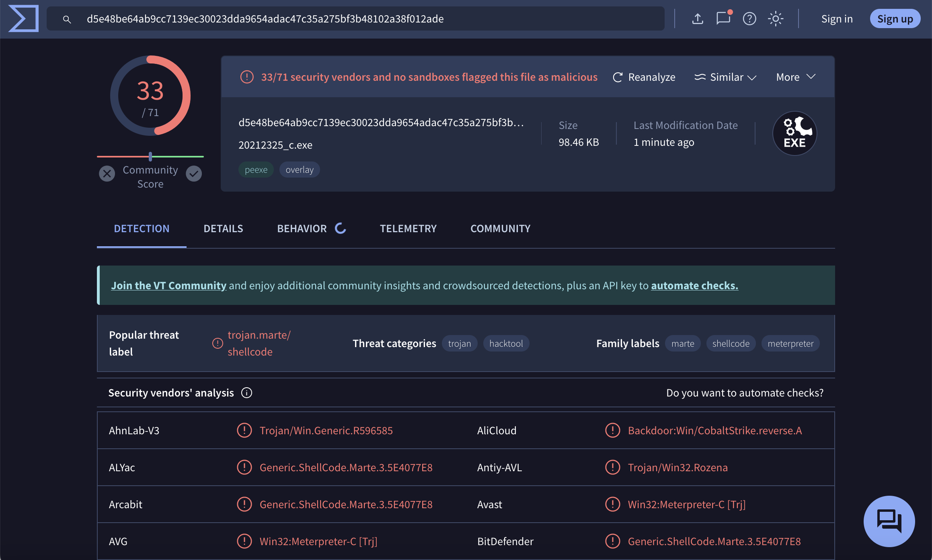
Task: Click the upload file icon
Action: [698, 19]
